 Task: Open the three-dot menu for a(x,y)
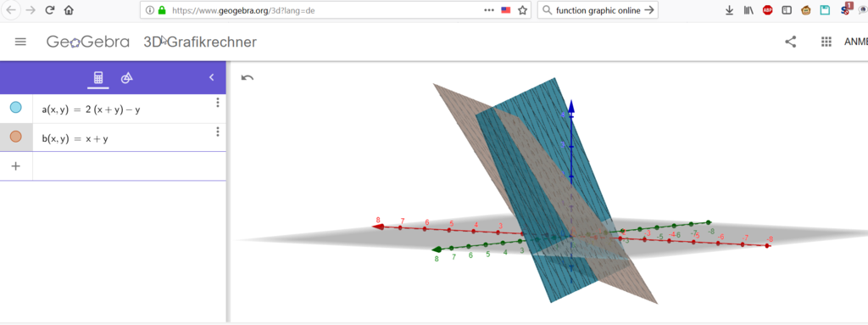pyautogui.click(x=218, y=103)
